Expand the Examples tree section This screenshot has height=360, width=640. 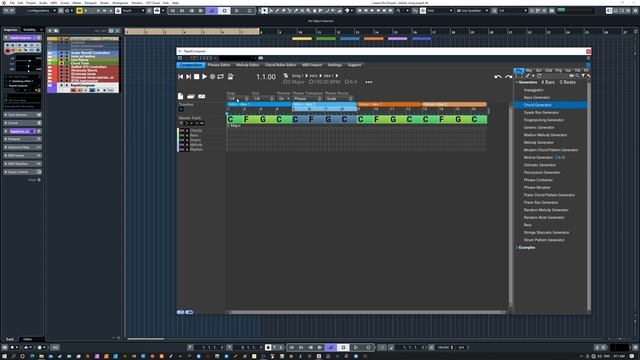[x=517, y=247]
